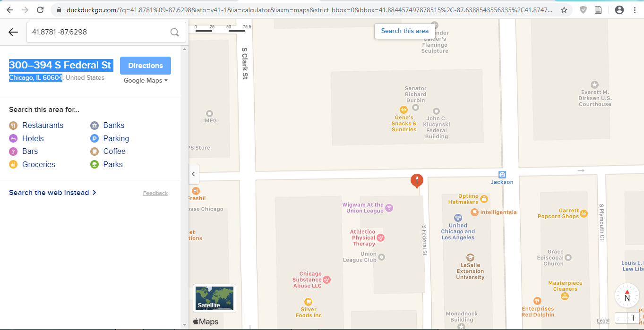Click the S Federal St street label
644x330 pixels.
coord(424,240)
